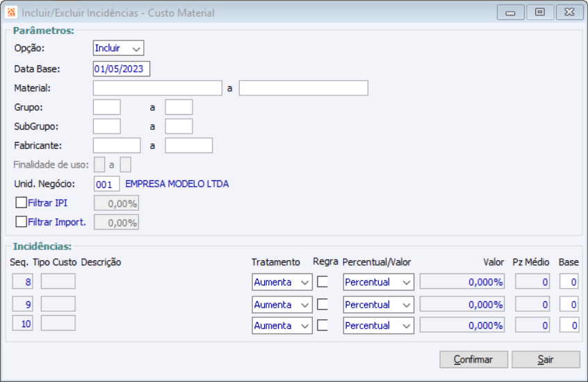
Task: Click the Material starting value field
Action: pos(158,88)
